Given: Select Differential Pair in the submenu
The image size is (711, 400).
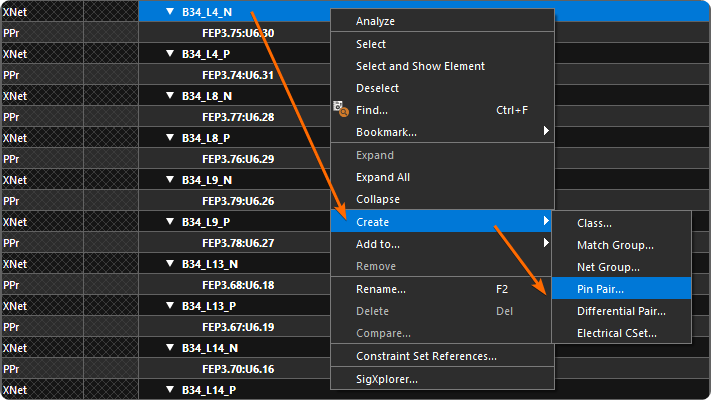Looking at the screenshot, I should pos(621,311).
